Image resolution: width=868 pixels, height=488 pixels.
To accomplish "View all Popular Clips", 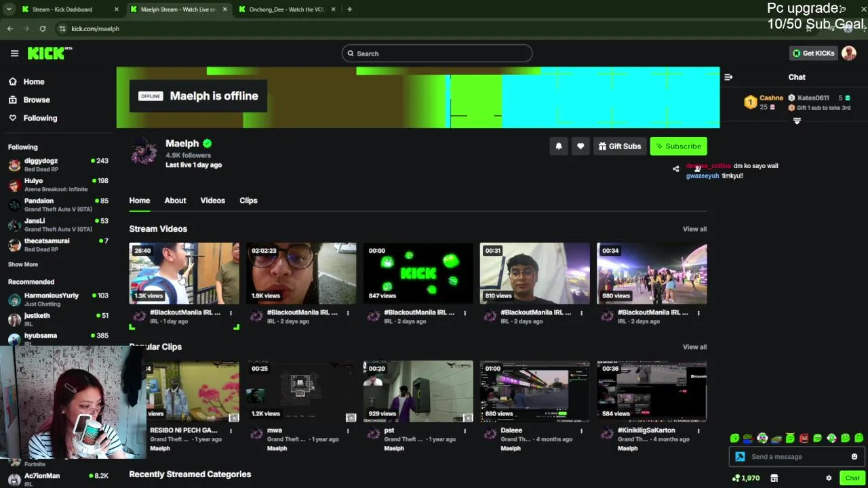I will (694, 347).
